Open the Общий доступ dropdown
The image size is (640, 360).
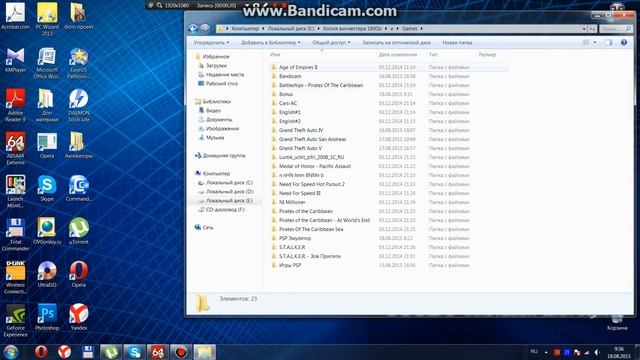coord(331,42)
